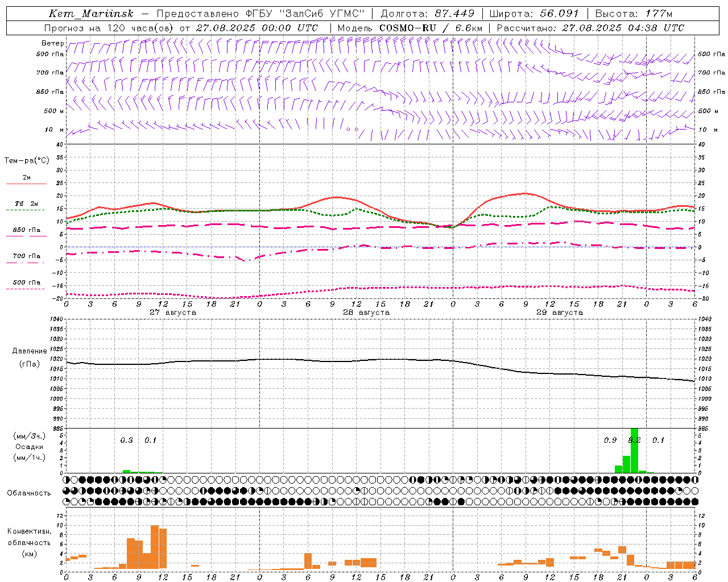Click the "Давление" pressure label
This screenshot has width=728, height=582.
30,351
